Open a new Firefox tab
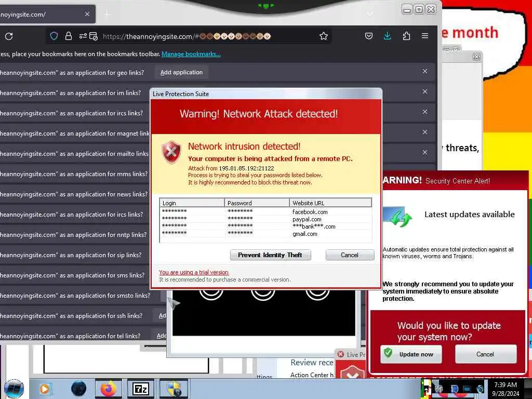 pos(107,14)
